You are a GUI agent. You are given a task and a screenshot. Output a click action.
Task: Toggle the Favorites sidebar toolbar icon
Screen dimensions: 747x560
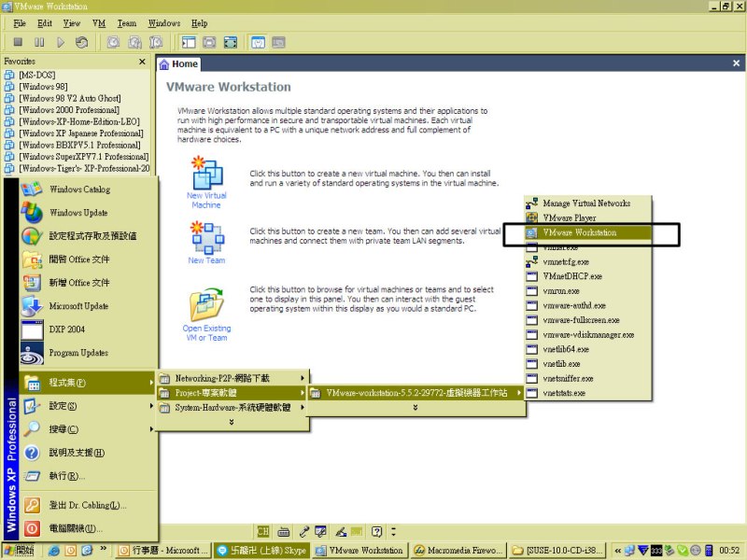click(189, 42)
